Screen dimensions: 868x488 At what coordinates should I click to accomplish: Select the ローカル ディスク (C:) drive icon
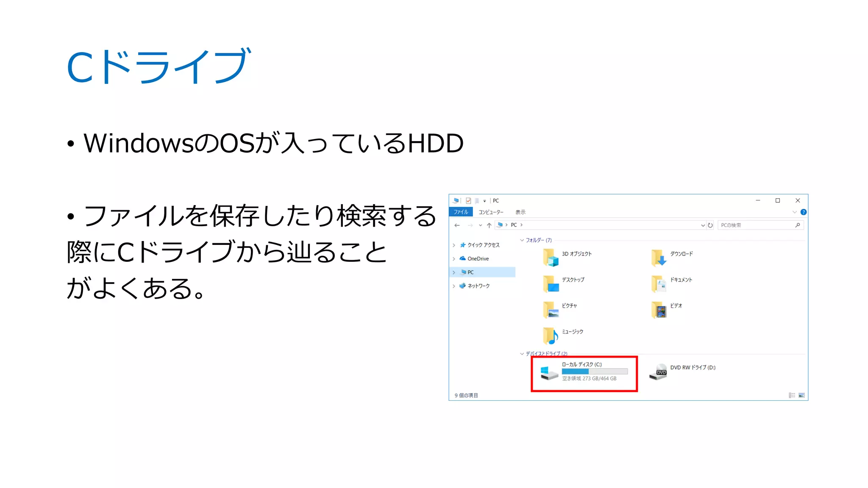point(549,373)
